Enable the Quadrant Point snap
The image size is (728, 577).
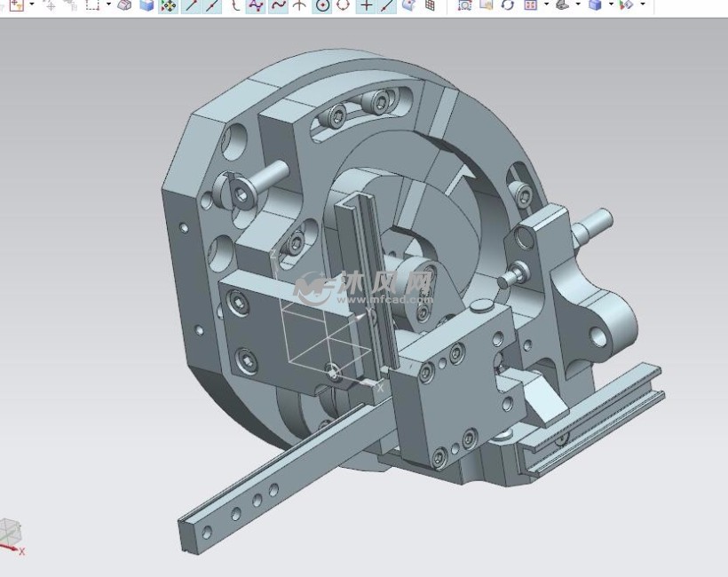[x=343, y=5]
